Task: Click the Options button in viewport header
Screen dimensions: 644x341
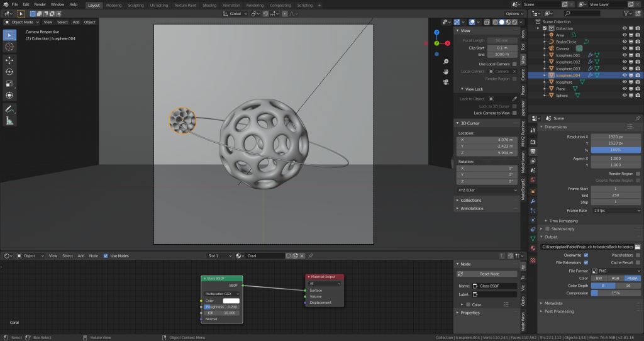Action: [514, 14]
